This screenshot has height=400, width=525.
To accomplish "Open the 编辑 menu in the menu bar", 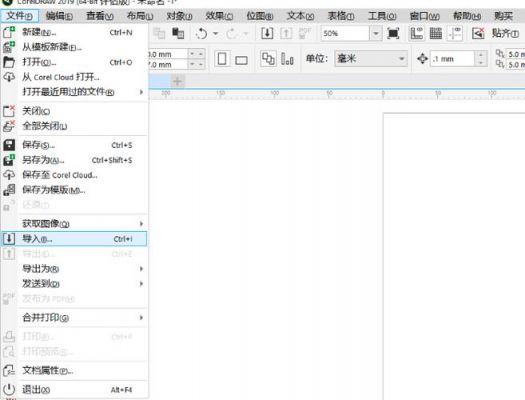I will tap(59, 16).
